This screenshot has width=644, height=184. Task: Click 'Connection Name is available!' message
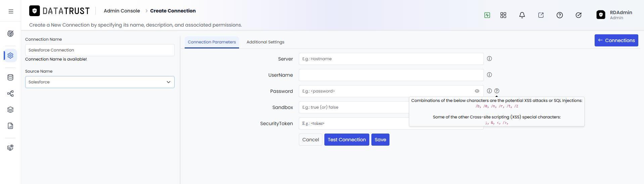tap(56, 59)
